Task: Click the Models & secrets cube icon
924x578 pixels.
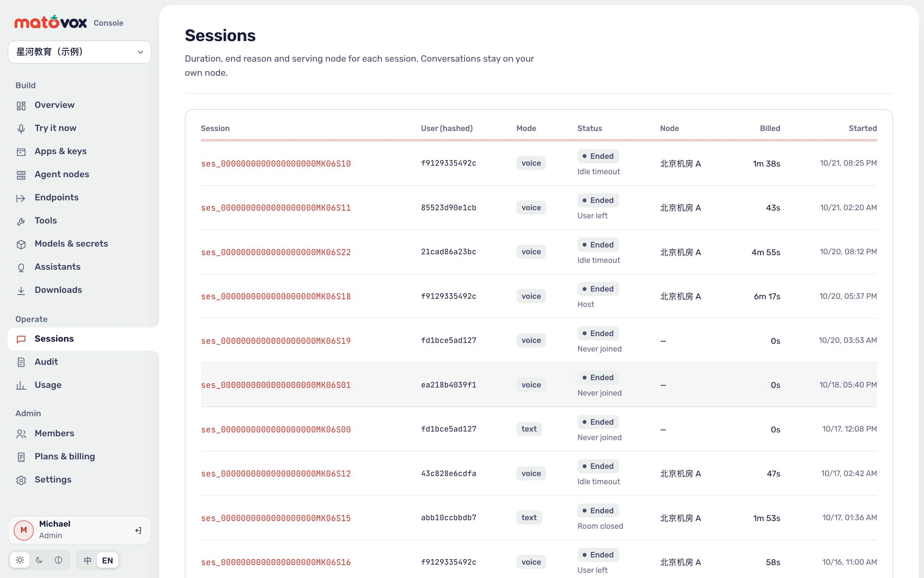Action: click(21, 244)
